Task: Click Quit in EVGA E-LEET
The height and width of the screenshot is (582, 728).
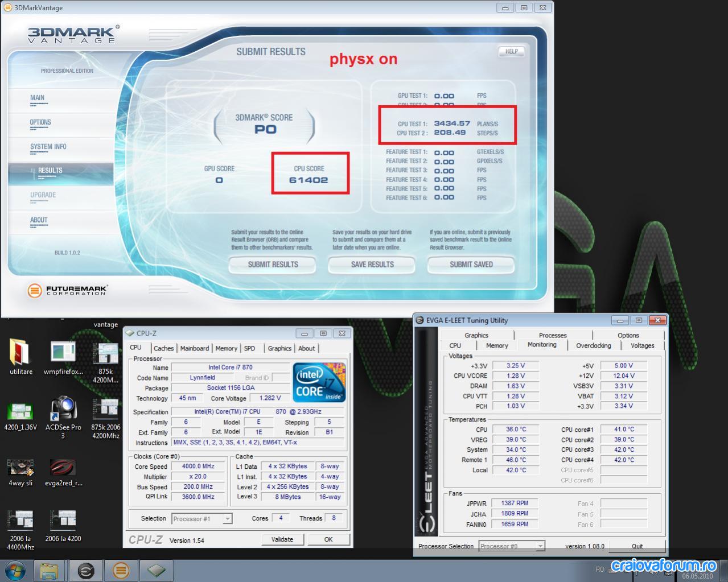Action: 637,546
